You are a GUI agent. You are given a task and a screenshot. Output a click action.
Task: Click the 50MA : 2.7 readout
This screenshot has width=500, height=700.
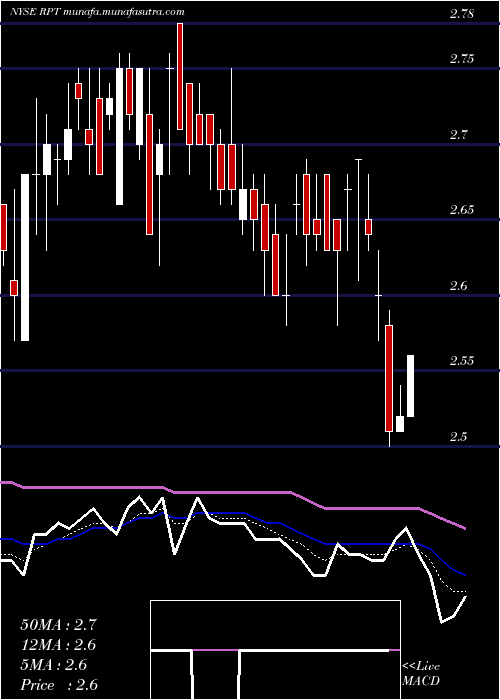click(58, 625)
